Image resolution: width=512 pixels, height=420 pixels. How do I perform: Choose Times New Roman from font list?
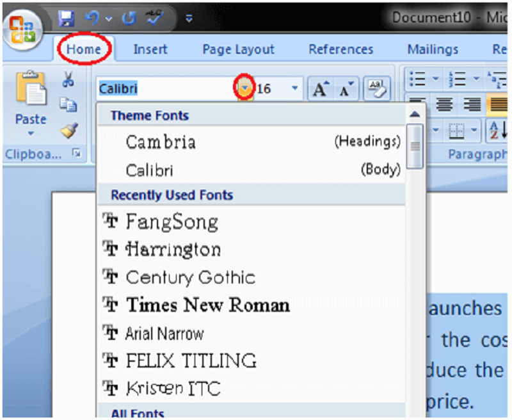pyautogui.click(x=207, y=305)
